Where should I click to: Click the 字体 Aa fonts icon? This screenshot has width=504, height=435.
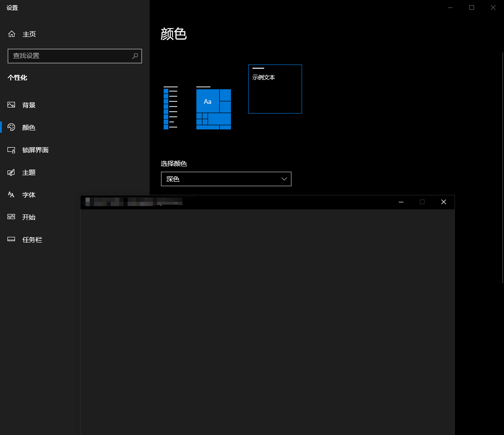click(11, 194)
